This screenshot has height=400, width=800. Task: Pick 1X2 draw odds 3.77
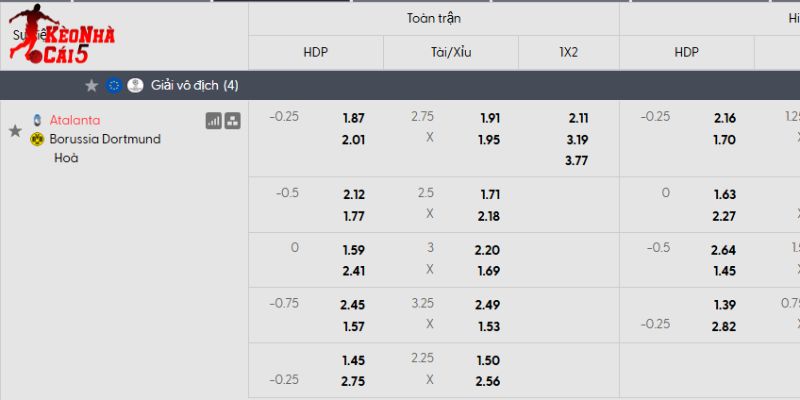point(577,160)
